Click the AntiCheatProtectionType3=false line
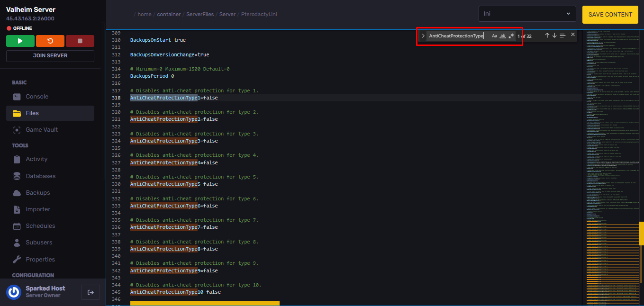This screenshot has height=306, width=644. point(174,141)
